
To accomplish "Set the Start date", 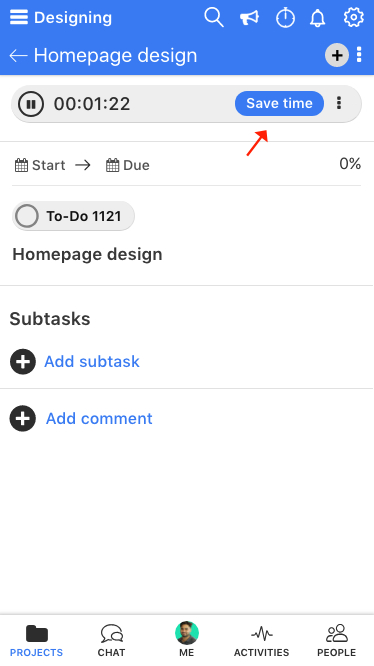I will (x=40, y=165).
